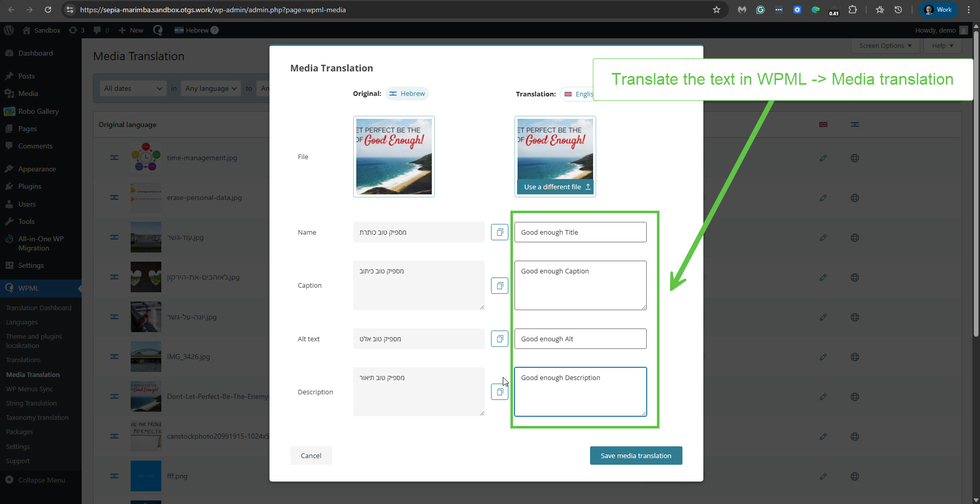
Task: Click the translated Caption text area
Action: click(580, 285)
